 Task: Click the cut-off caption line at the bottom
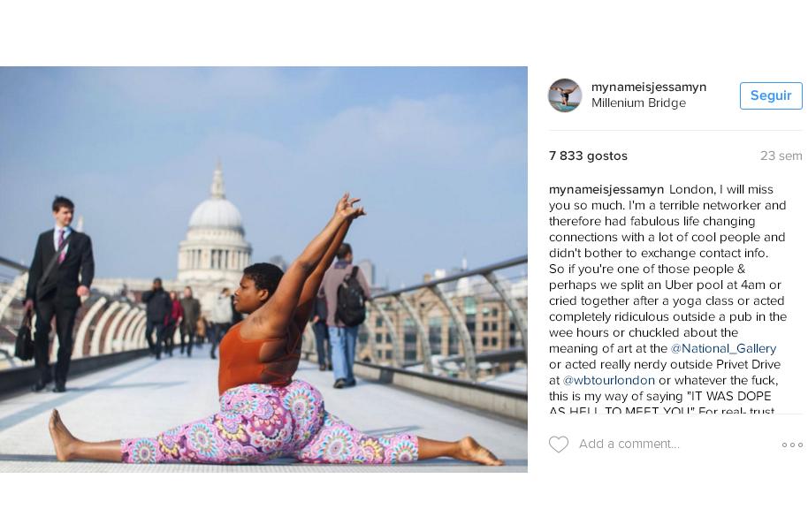661,409
